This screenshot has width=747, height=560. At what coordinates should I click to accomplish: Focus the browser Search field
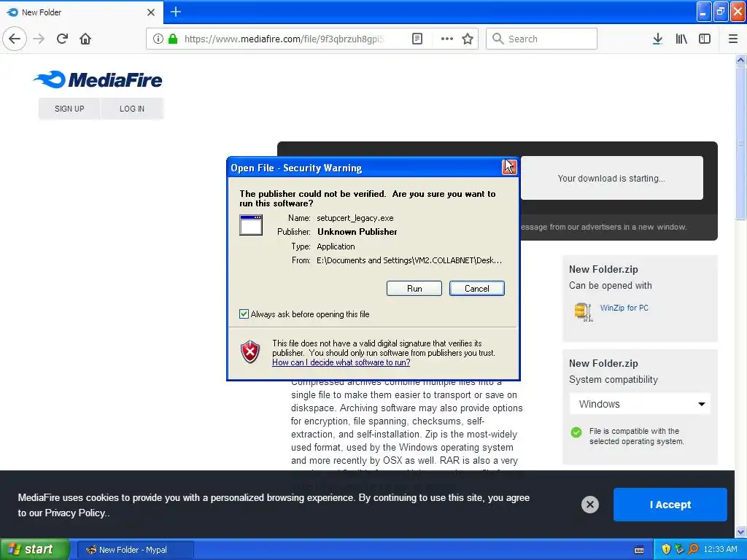coord(541,39)
